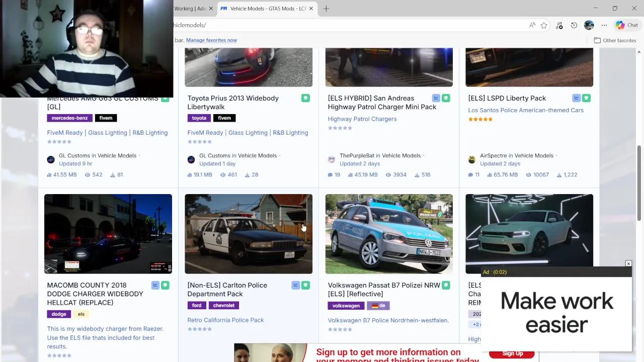Select the fivem tag under Mercedes AMG G63

pos(106,118)
